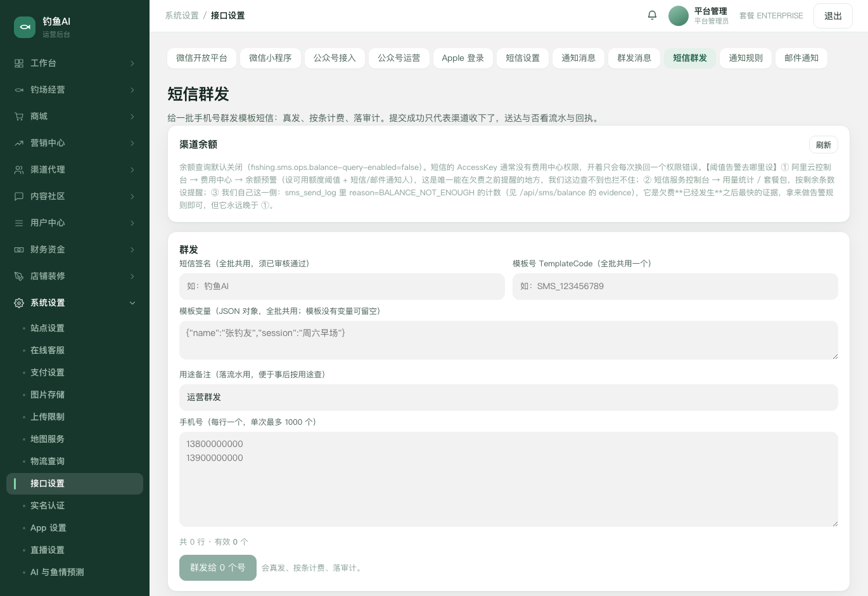Open 地图服务 in the sidebar
Screen dimensions: 868x596
(x=75, y=439)
